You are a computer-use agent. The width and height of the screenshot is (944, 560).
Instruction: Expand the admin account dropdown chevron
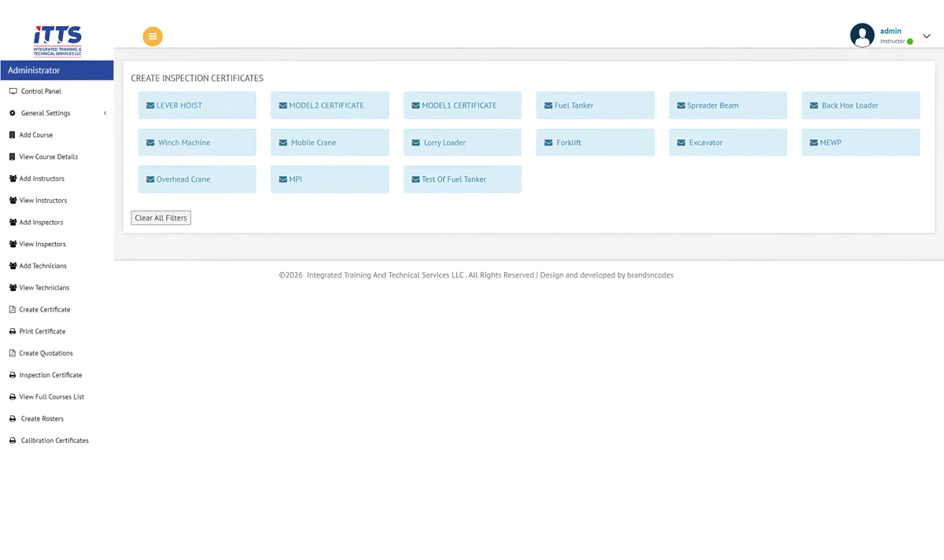click(x=926, y=36)
